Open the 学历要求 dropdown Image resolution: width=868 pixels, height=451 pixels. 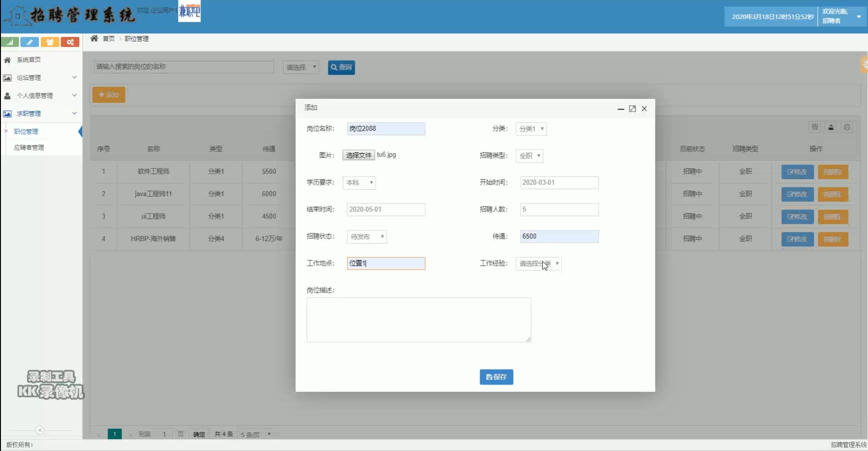[359, 183]
